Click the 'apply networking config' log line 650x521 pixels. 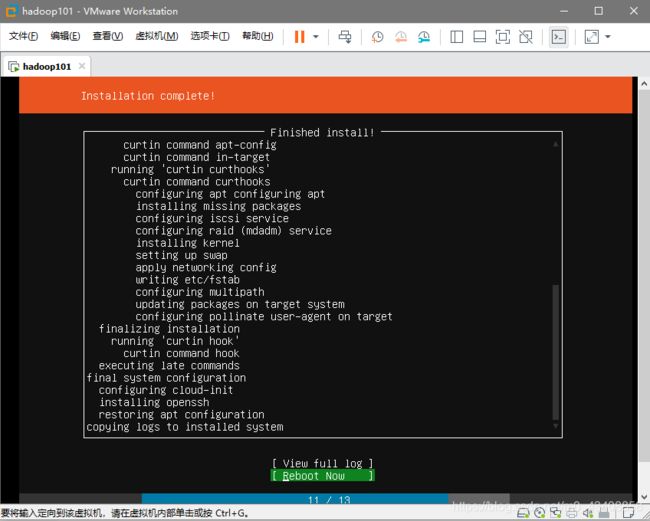[206, 267]
